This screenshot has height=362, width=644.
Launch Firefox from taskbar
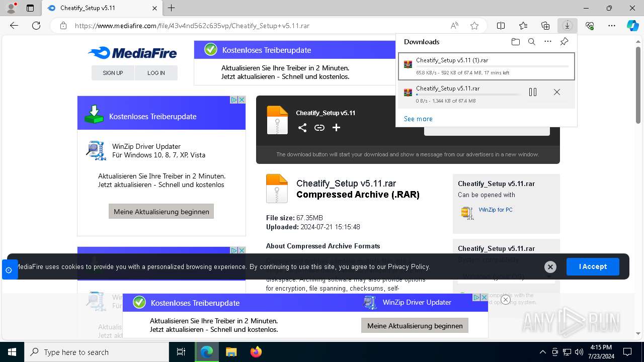tap(256, 352)
